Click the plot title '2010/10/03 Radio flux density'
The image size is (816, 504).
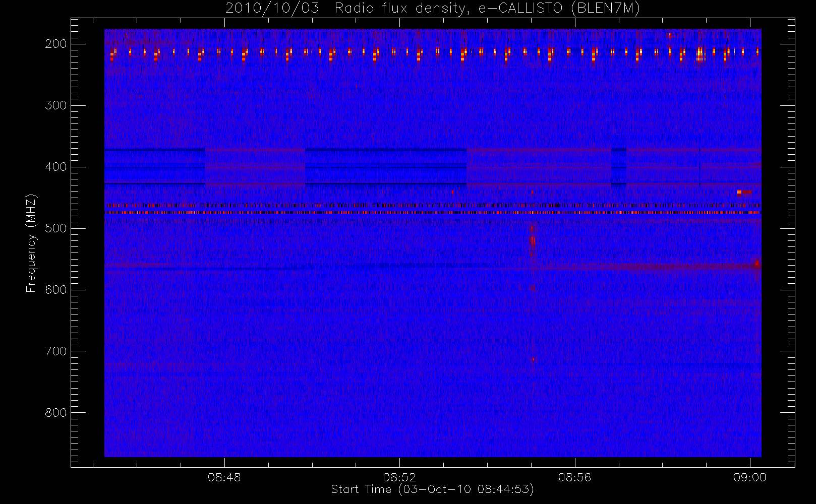432,9
